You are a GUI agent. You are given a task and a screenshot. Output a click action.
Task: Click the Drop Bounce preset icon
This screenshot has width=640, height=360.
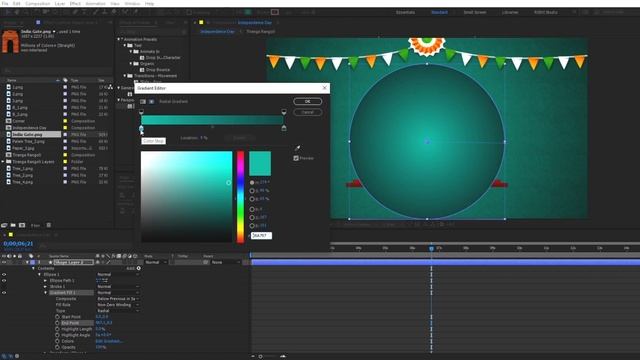click(x=142, y=70)
